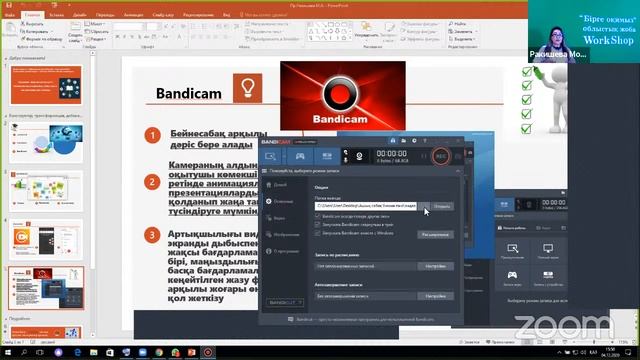The height and width of the screenshot is (360, 640).
Task: Open the File tab in PowerPoint
Action: [x=10, y=15]
